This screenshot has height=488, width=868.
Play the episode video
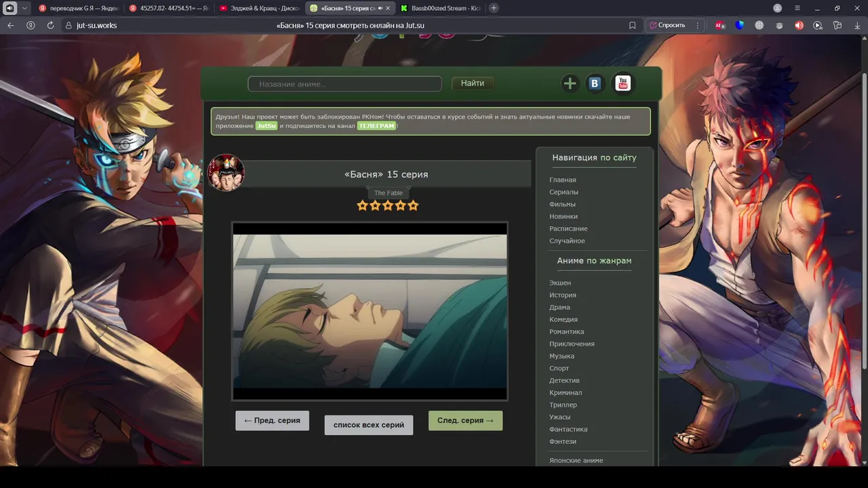pyautogui.click(x=370, y=311)
